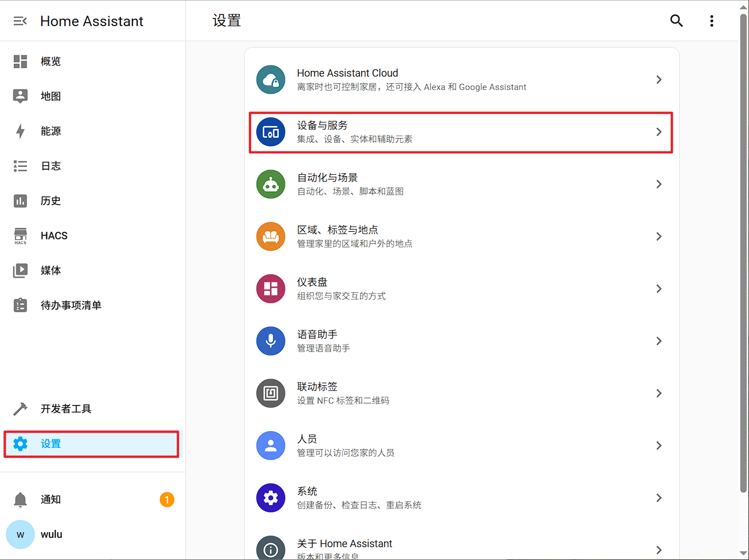This screenshot has height=560, width=749.
Task: Open the HACS store icon
Action: tap(20, 236)
